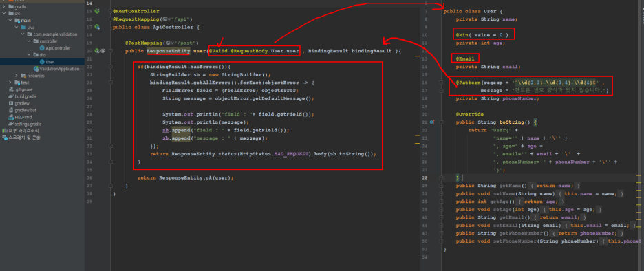Click the @Min annotation above age field

[x=463, y=35]
